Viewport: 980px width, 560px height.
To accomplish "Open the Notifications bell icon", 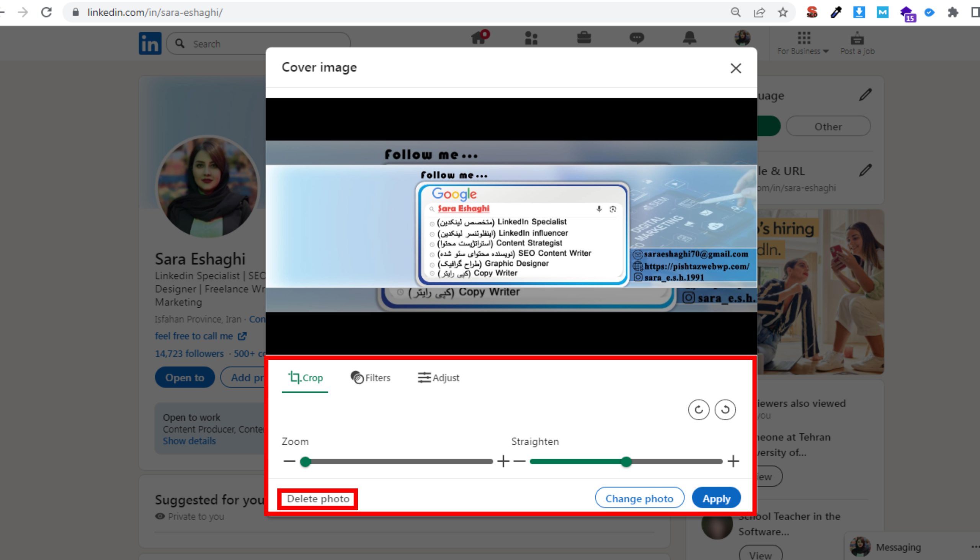I will pyautogui.click(x=689, y=38).
